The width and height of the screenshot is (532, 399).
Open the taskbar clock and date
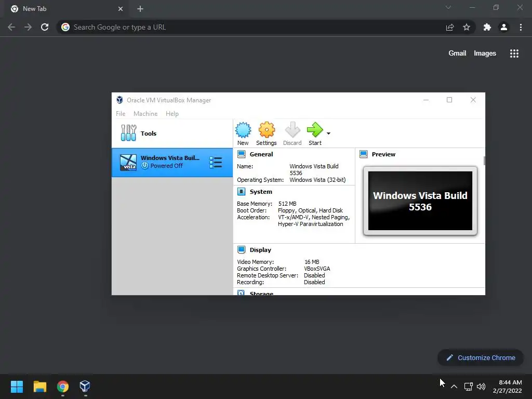coord(508,387)
